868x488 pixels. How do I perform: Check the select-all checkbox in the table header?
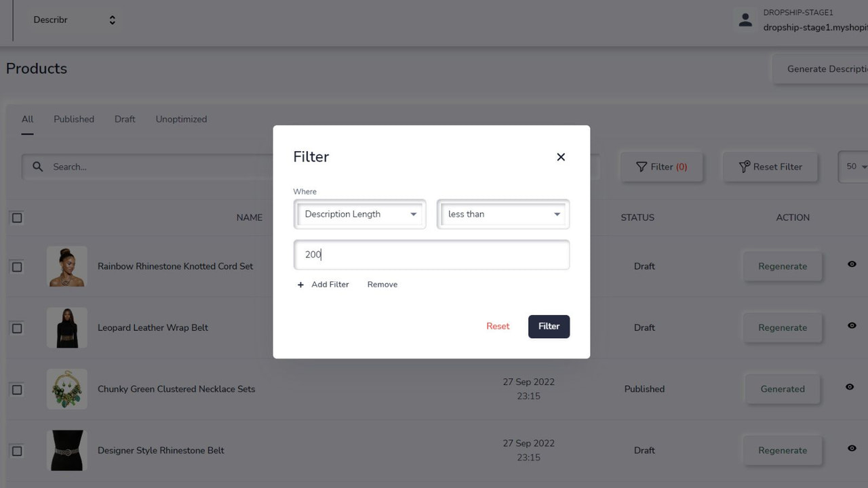(17, 218)
